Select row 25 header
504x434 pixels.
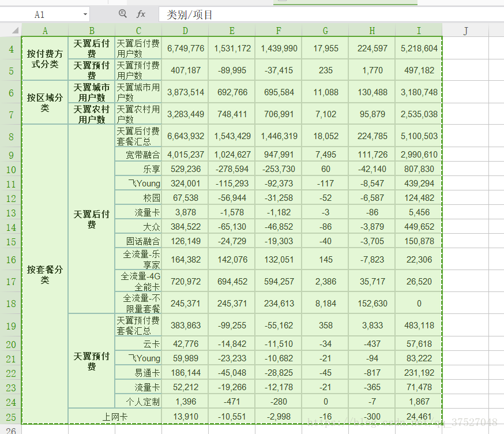pos(11,417)
